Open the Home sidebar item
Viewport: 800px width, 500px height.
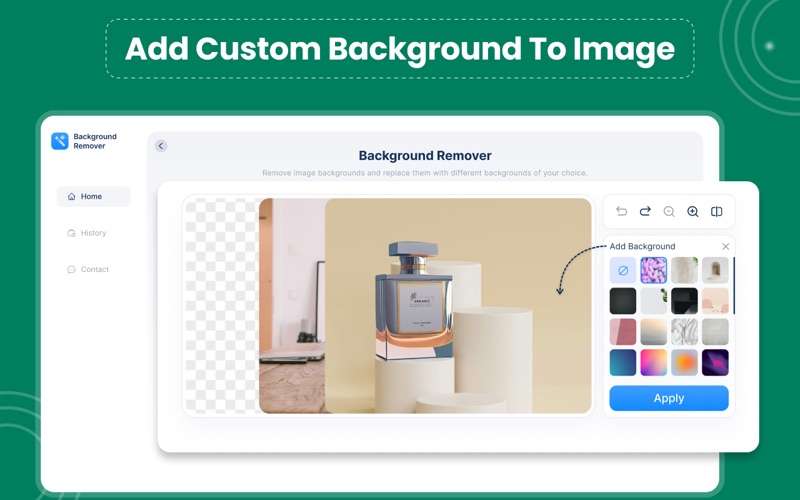pos(94,196)
